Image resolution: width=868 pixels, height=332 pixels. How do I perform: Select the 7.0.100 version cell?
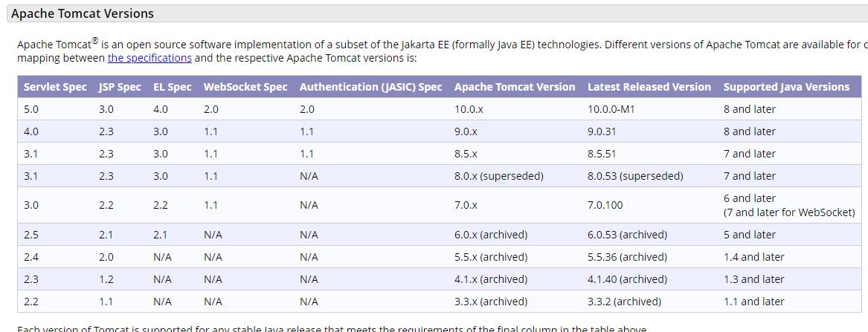pos(605,205)
